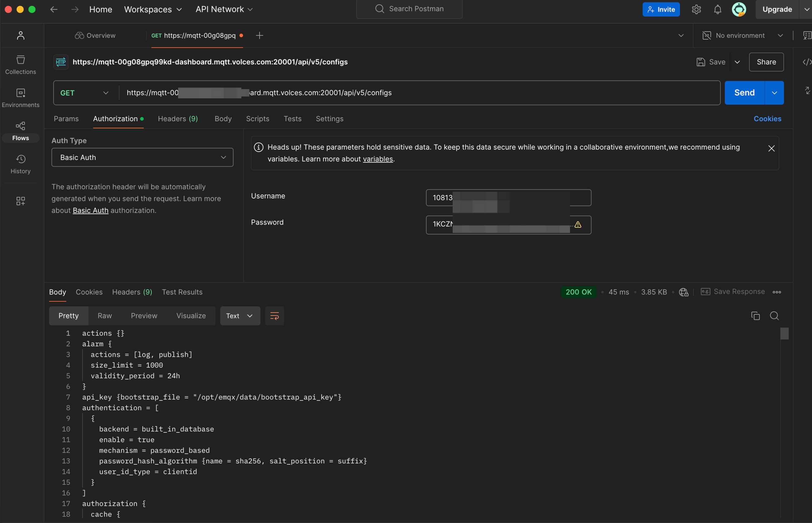Search within the response body
Viewport: 812px width, 523px height.
(x=774, y=316)
